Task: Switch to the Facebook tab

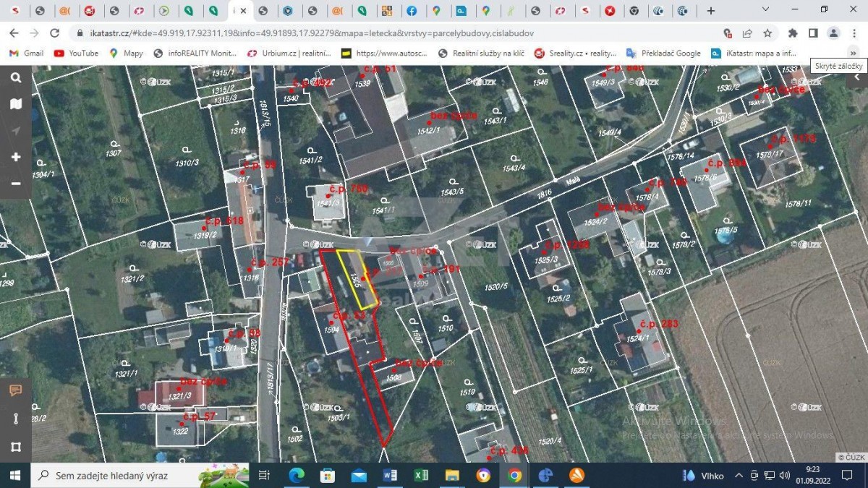Action: point(411,11)
